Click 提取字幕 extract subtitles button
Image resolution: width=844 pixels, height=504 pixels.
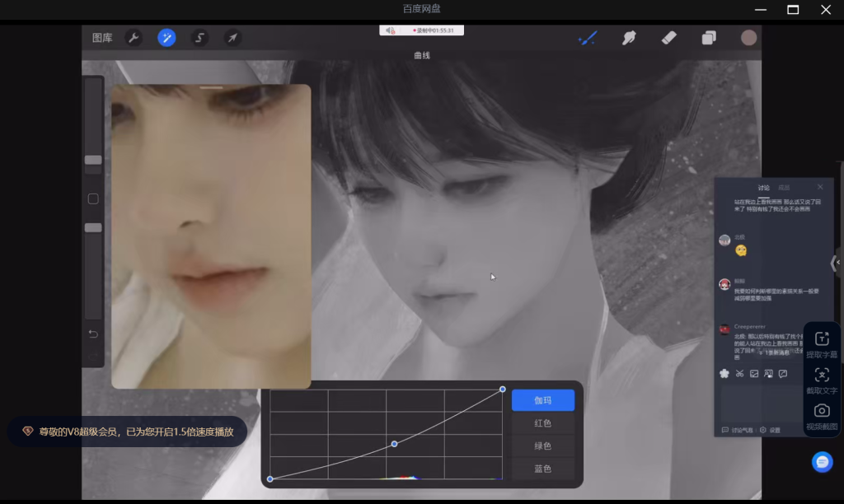pyautogui.click(x=822, y=345)
